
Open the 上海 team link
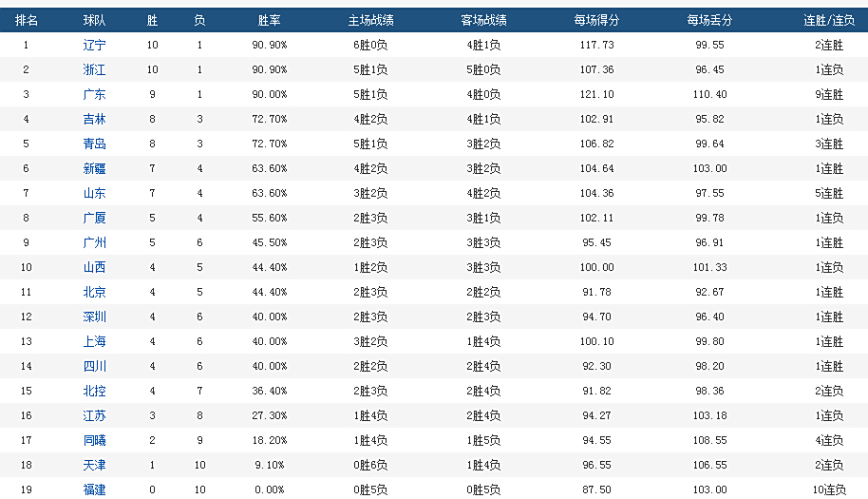coord(94,341)
